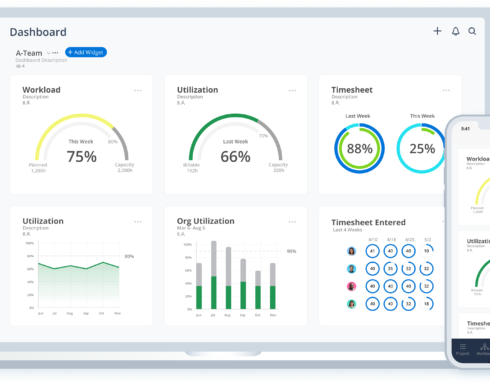Screen dimensions: 490x385
Task: Click the Dashboard Description text under A-Team
Action: pyautogui.click(x=41, y=60)
